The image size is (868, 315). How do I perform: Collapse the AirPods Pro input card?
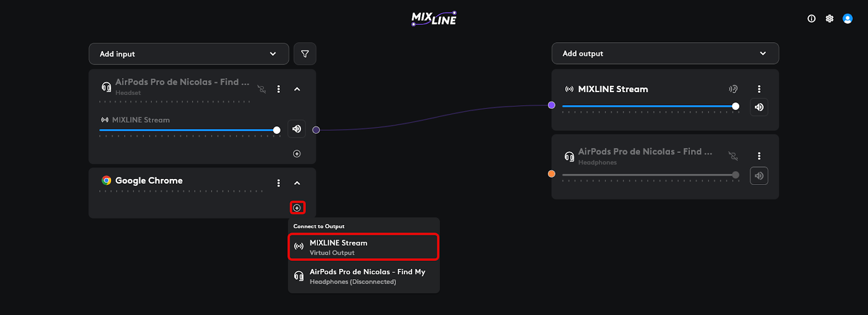[x=297, y=89]
